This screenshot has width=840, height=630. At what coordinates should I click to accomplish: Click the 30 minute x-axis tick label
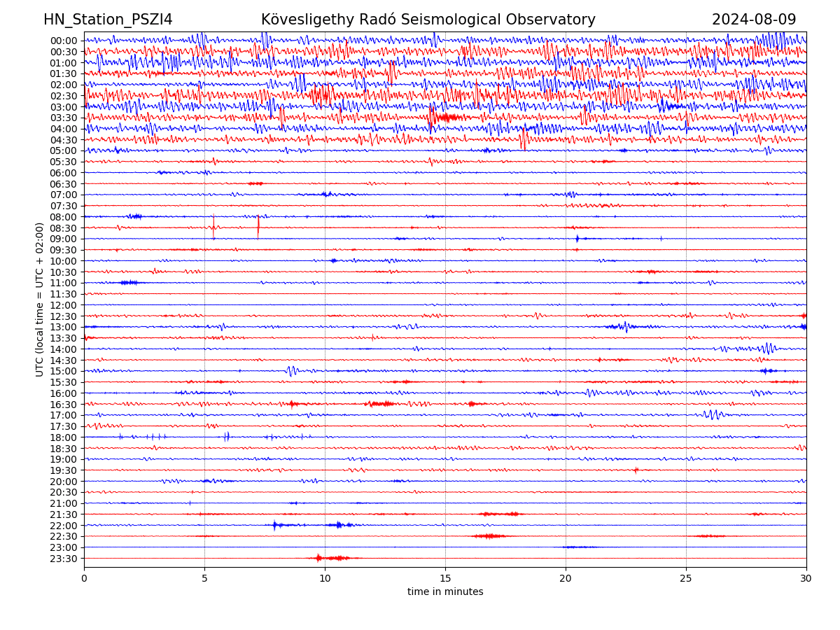click(x=806, y=578)
